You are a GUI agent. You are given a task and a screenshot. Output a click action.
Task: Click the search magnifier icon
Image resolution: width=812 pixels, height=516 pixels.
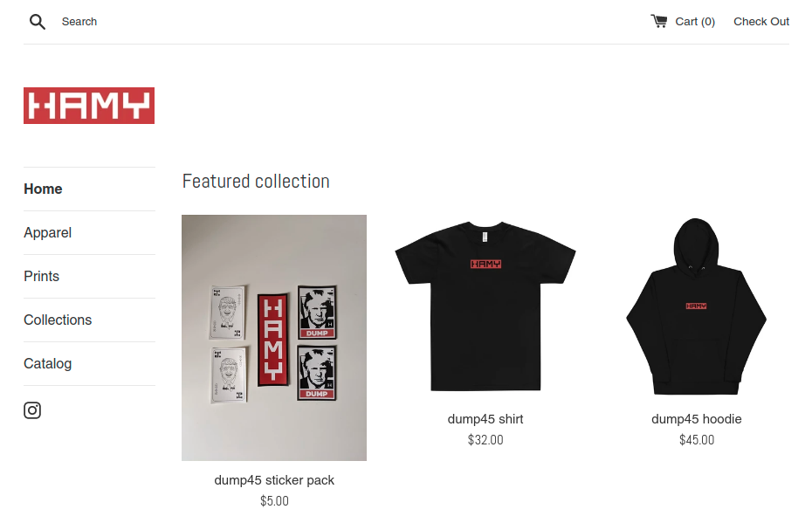coord(38,22)
